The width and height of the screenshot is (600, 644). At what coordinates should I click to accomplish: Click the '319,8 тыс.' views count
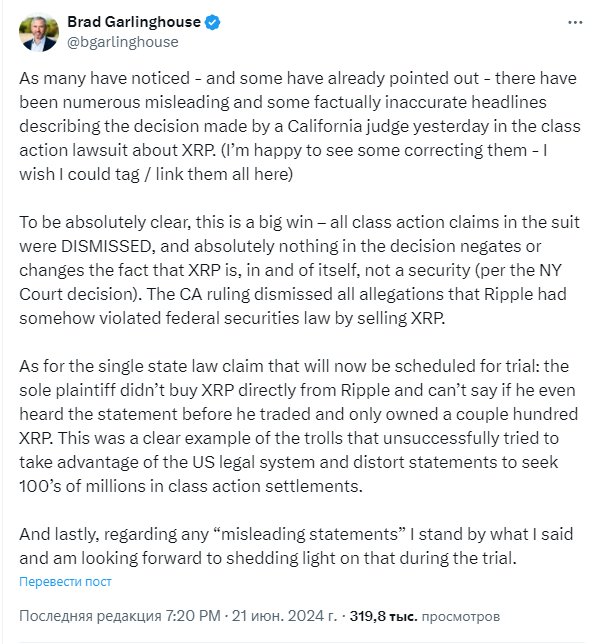pos(383,616)
